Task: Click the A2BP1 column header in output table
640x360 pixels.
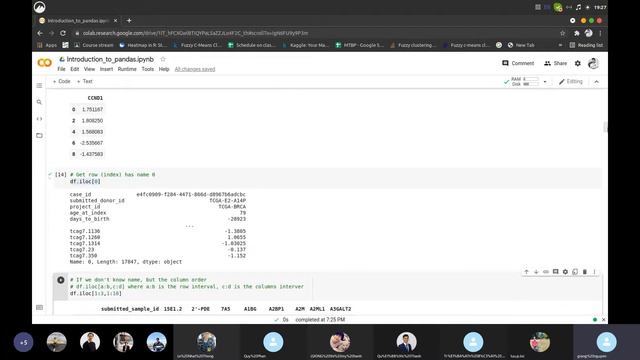Action: coord(276,309)
